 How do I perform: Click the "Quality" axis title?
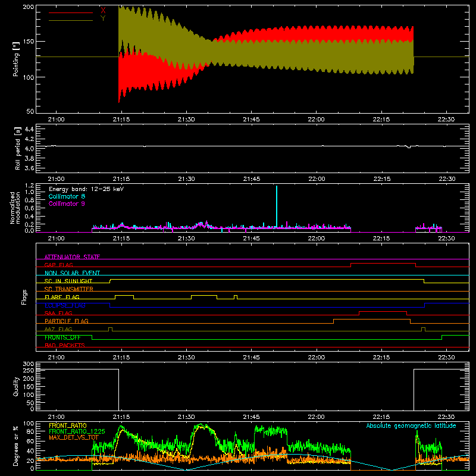(16, 386)
